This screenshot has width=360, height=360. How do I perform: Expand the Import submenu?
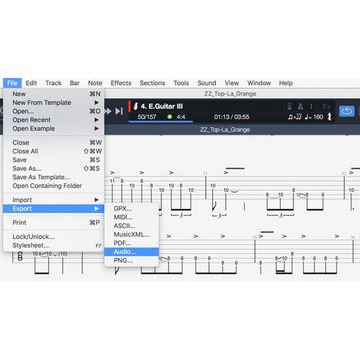click(x=54, y=200)
